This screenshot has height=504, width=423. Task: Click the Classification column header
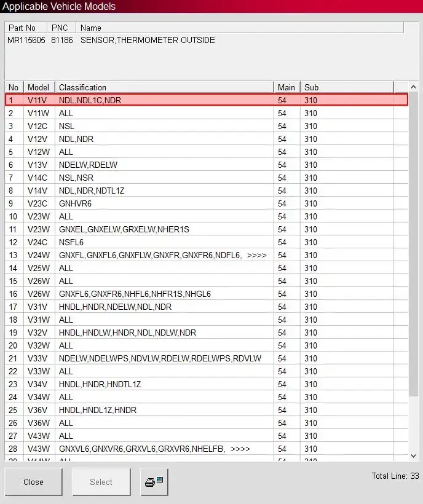(x=164, y=87)
